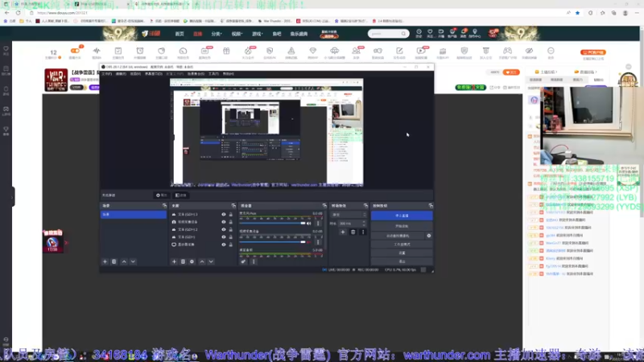Click 开始录制 button in OBS
The width and height of the screenshot is (644, 362).
tap(402, 226)
